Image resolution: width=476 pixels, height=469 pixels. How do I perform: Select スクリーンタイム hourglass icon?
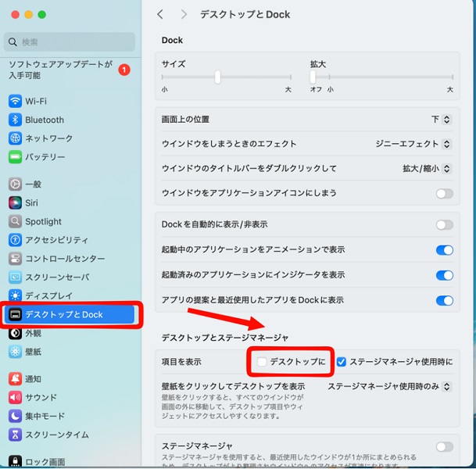click(x=15, y=435)
